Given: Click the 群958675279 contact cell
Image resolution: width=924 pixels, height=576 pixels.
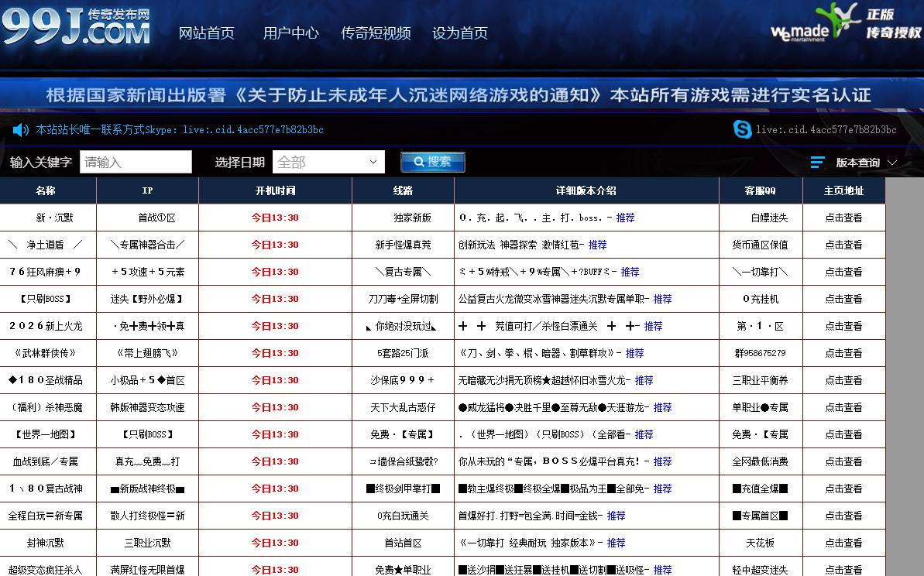Looking at the screenshot, I should point(760,353).
